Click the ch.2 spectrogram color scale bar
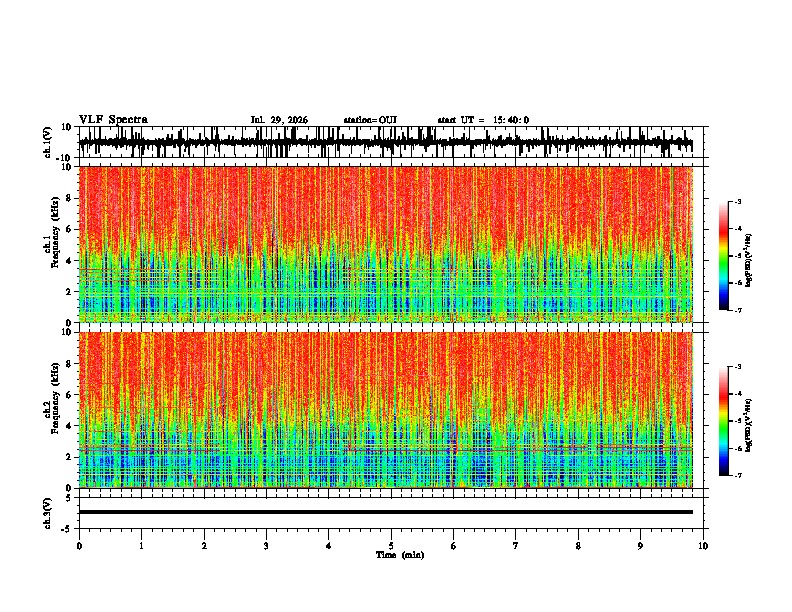The width and height of the screenshot is (792, 612). (724, 421)
